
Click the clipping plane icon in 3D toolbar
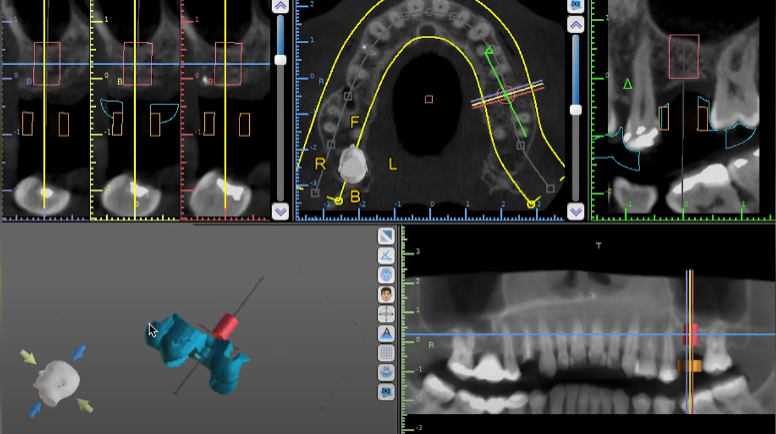tap(386, 236)
